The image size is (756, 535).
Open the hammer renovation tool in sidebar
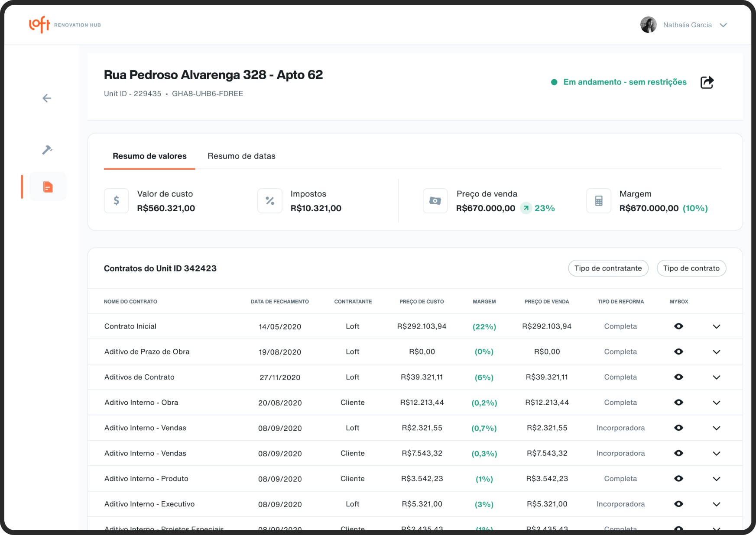coord(47,150)
